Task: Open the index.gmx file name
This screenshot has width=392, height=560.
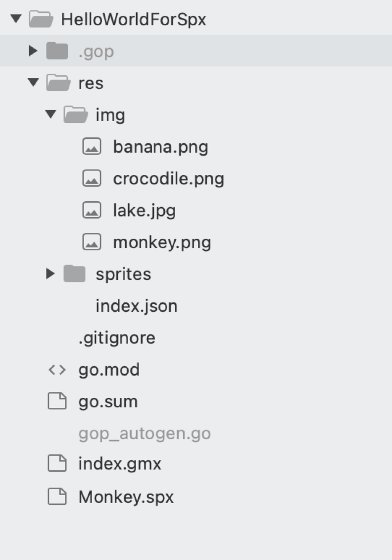Action: tap(119, 464)
